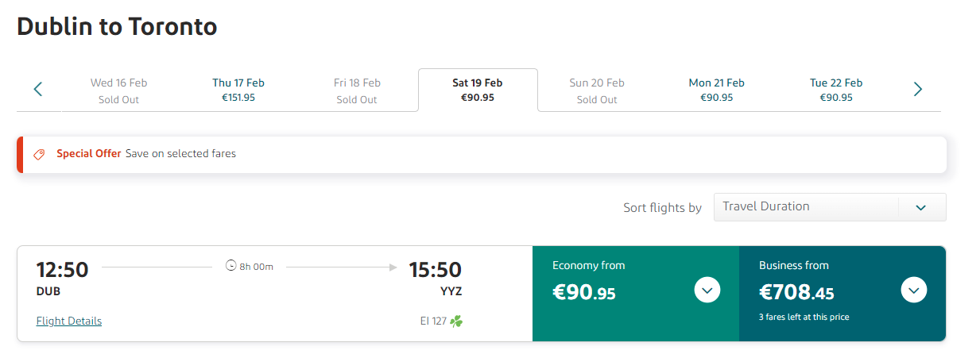Viewport: 980px width, 354px height.
Task: Click the shamrock icon next to EI 127
Action: coord(456,321)
